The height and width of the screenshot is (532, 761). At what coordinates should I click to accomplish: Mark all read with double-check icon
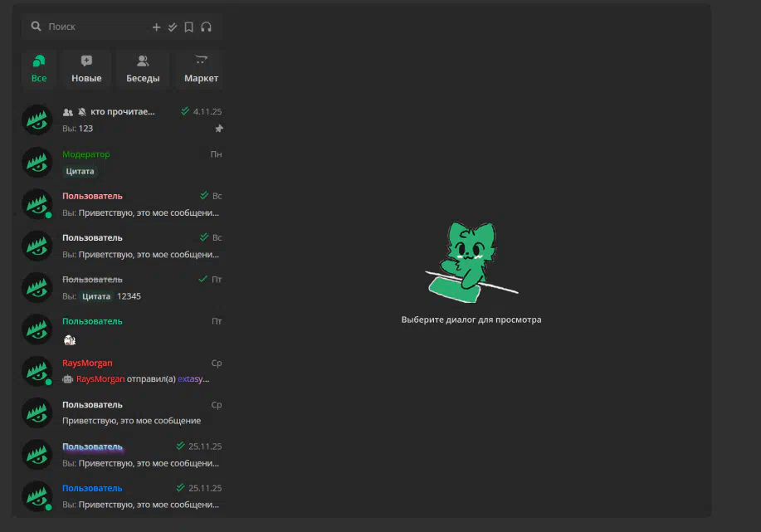tap(173, 27)
